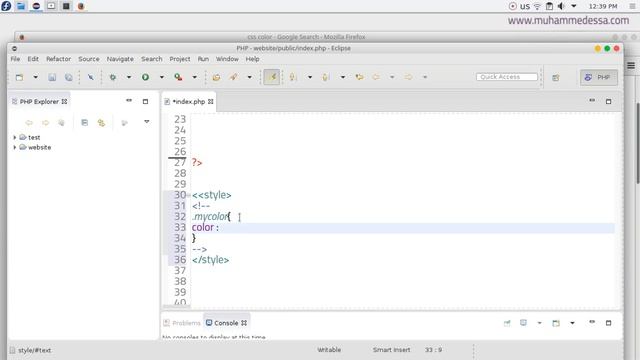Select the index.php editor tab

(x=189, y=102)
